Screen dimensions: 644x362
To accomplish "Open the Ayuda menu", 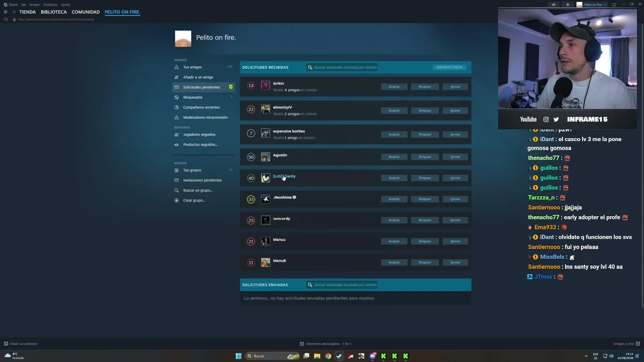I will [x=65, y=5].
